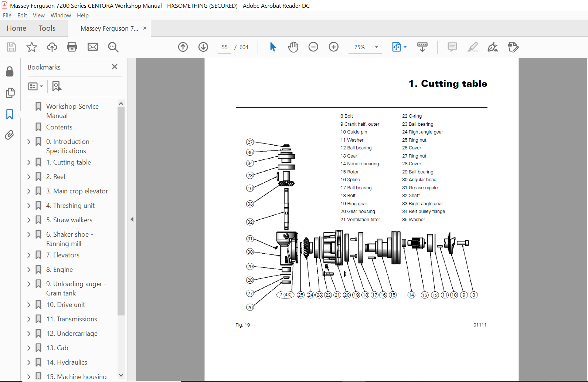Go to 10. Drive unit bookmark
The height and width of the screenshot is (382, 588).
[65, 305]
